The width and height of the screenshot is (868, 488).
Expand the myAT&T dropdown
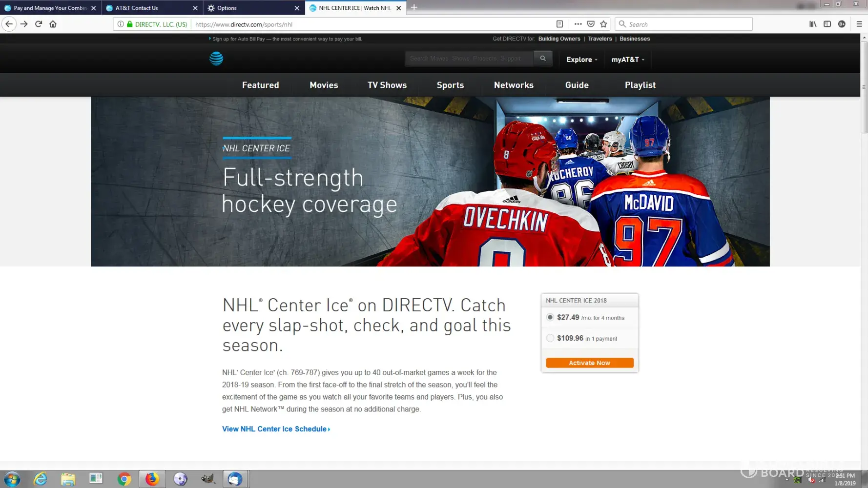tap(628, 60)
